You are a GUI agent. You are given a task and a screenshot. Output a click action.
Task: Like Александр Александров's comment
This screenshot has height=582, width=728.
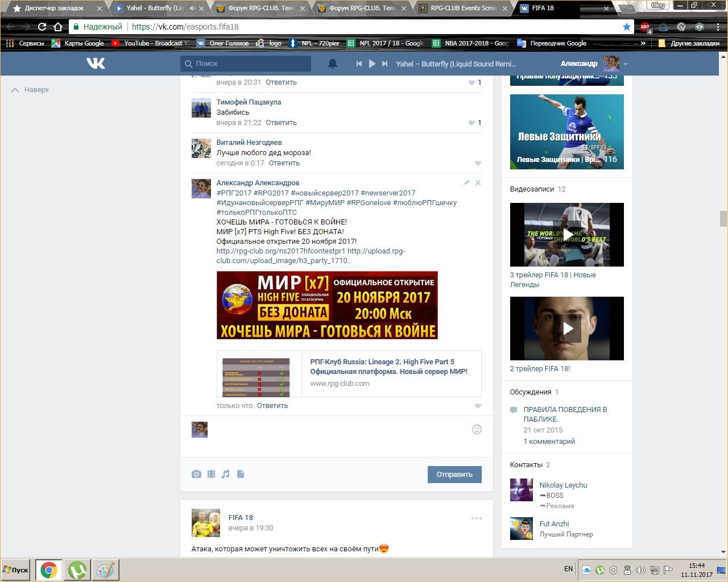(478, 406)
